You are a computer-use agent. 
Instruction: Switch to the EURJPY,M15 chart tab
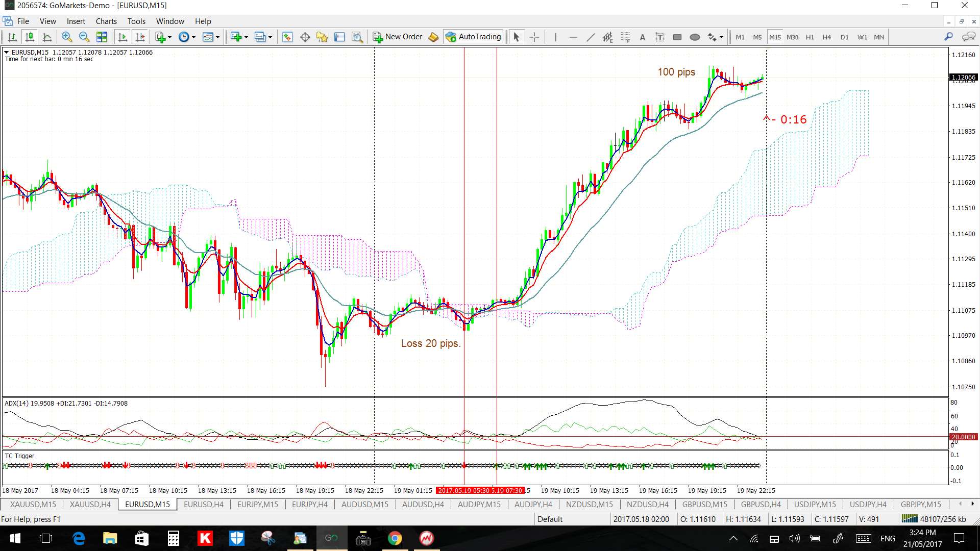258,504
